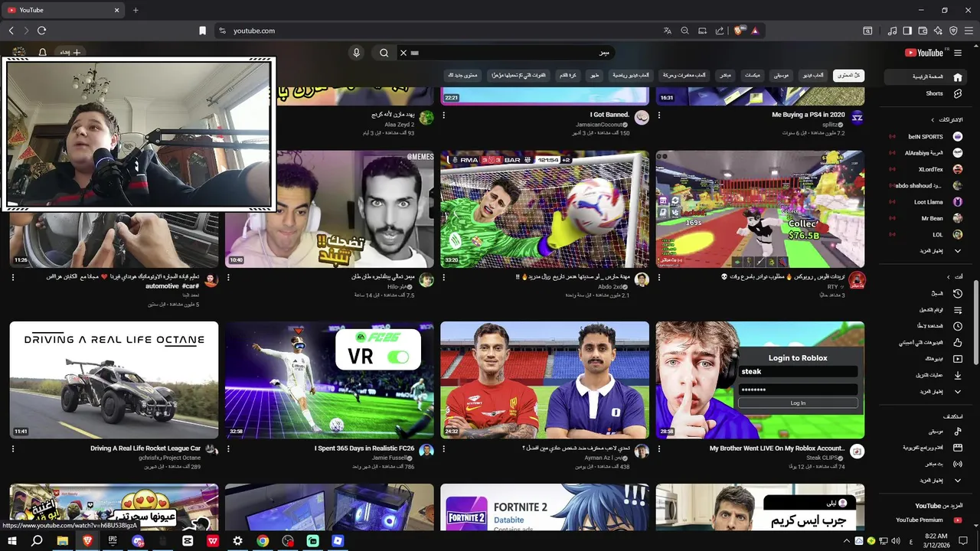Viewport: 980px width, 551px height.
Task: Click the page vertical scrollbar
Action: tap(976, 321)
